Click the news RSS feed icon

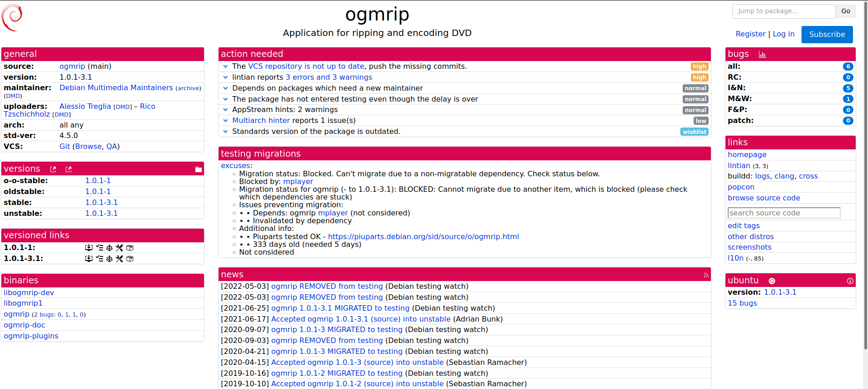point(706,275)
